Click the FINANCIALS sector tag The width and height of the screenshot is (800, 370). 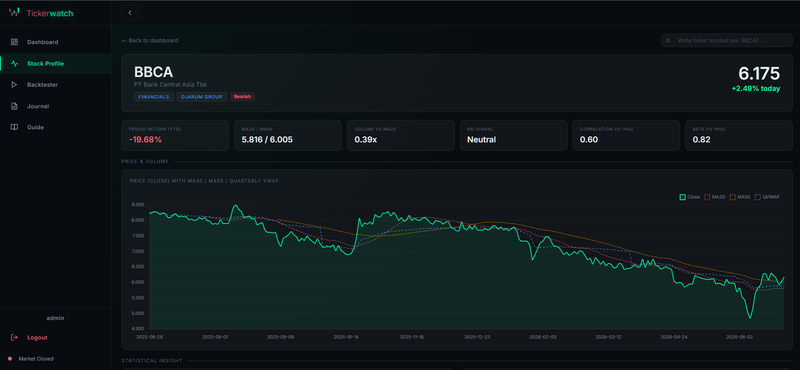click(154, 96)
